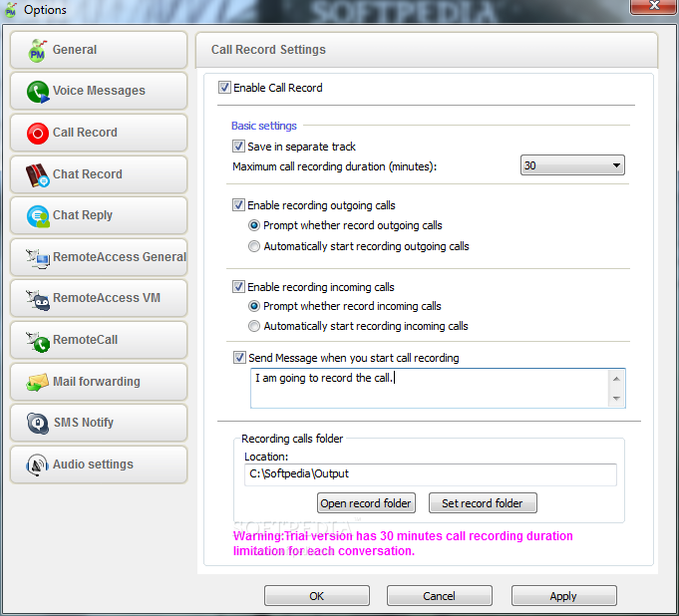Click the red Call Record icon
Screen dimensions: 679x616
[38, 134]
